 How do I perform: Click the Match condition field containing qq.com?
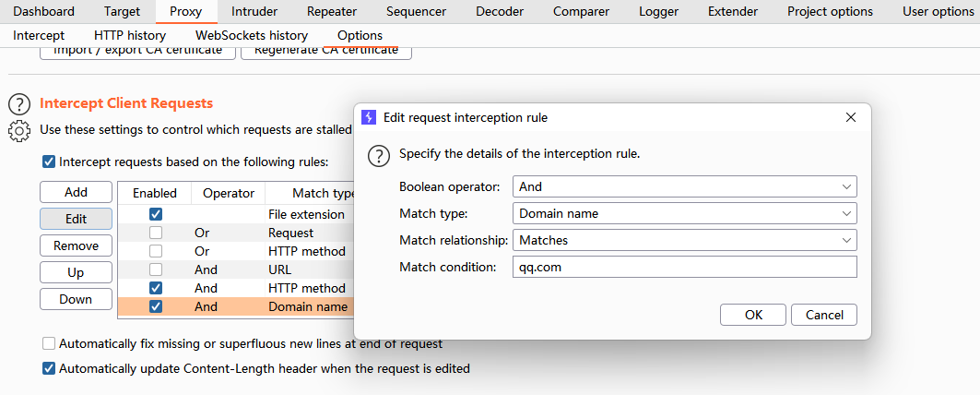pos(684,268)
